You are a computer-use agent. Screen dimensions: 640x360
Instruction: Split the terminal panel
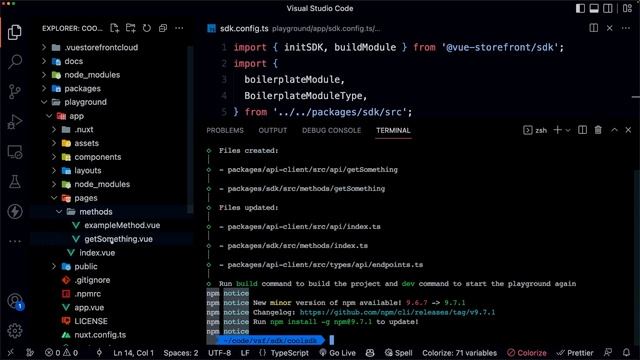[582, 130]
